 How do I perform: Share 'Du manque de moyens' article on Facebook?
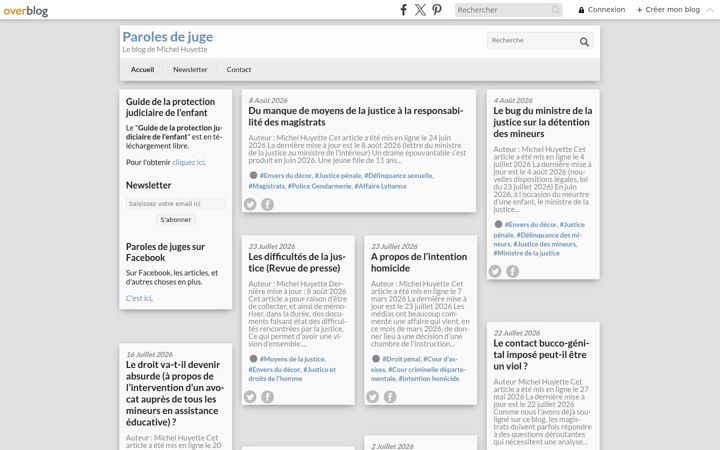click(268, 204)
